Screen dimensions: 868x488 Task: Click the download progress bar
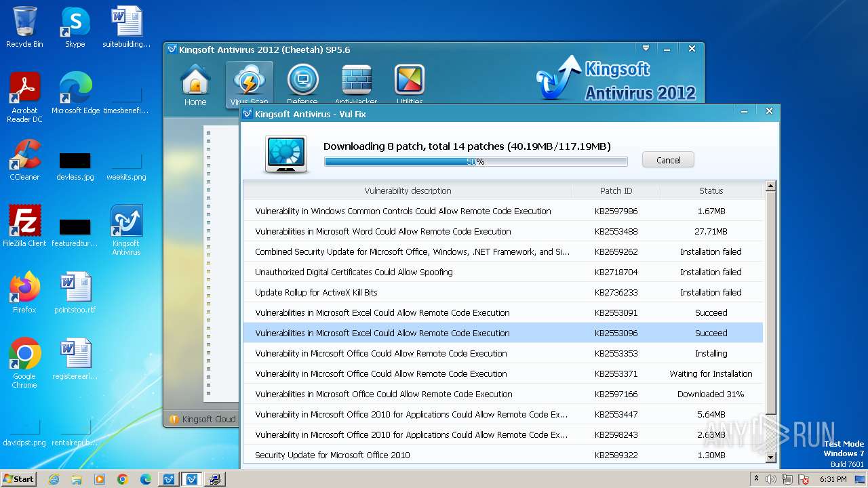pyautogui.click(x=476, y=161)
